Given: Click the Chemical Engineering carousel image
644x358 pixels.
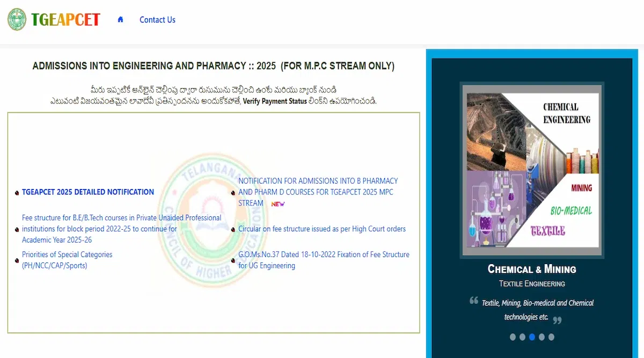Looking at the screenshot, I should (532, 170).
